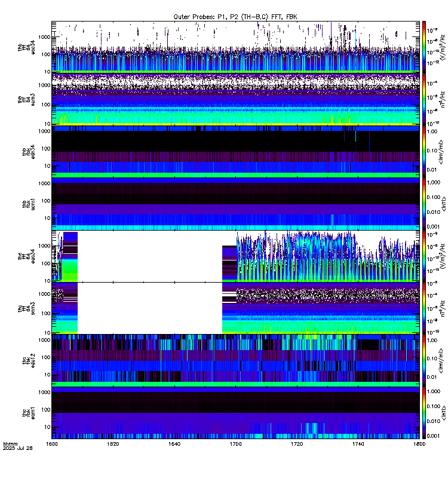
Task: Click the 1000 y-axis tick on thc fff scm3 panel
Action: [44, 294]
